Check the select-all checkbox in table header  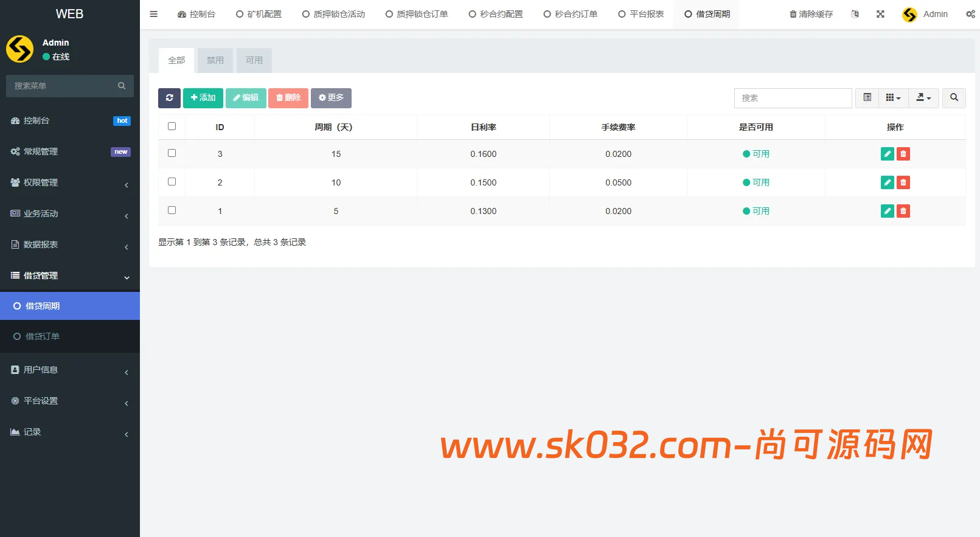coord(172,126)
